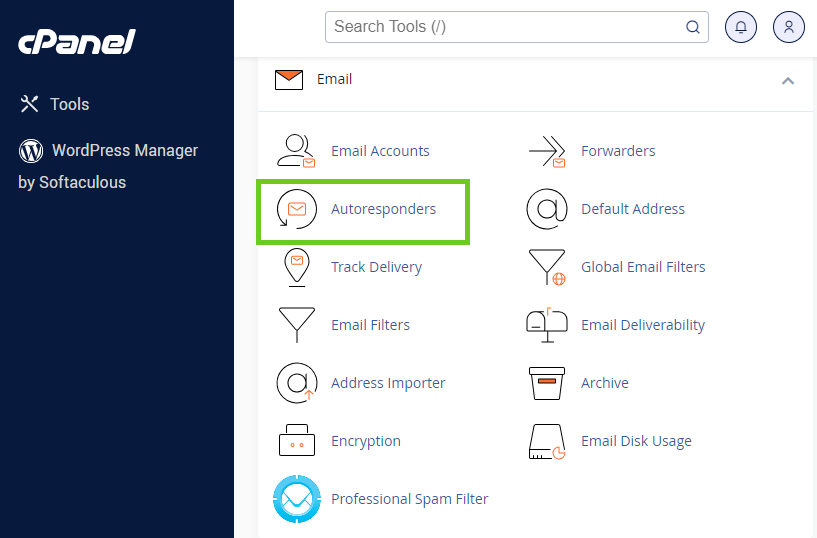
Task: Open the user account menu
Action: [789, 27]
